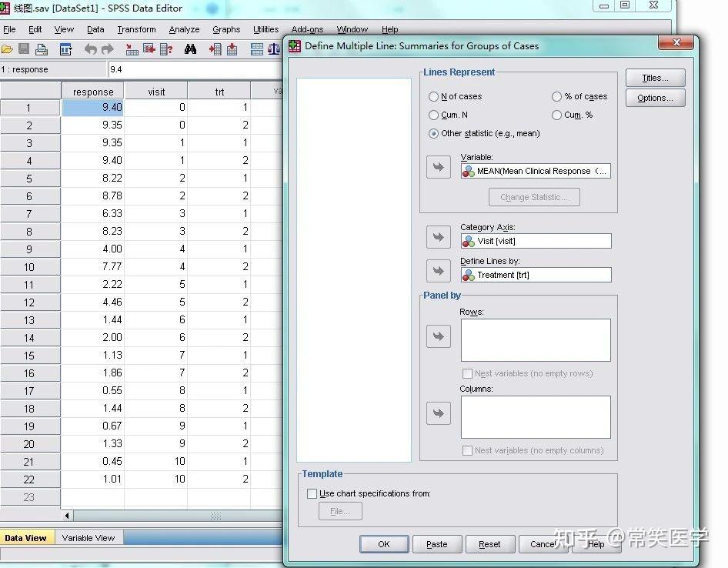
Task: Click the cell editor field showing 9.4
Action: click(195, 69)
